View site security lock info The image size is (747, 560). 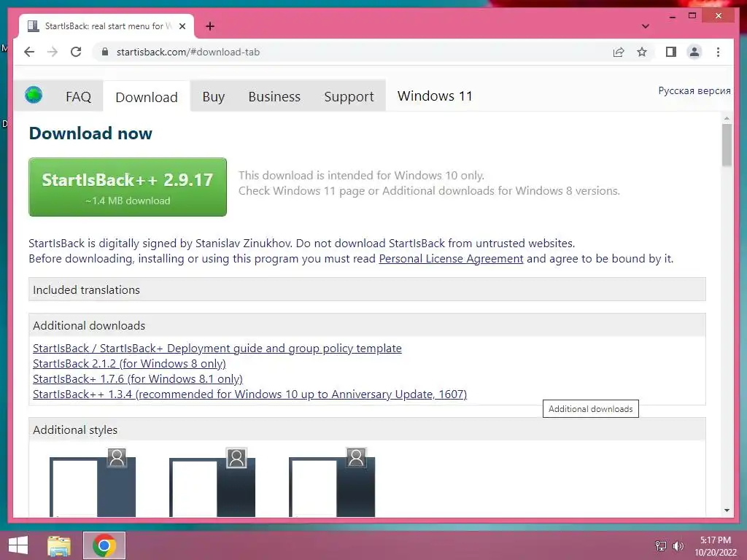105,52
